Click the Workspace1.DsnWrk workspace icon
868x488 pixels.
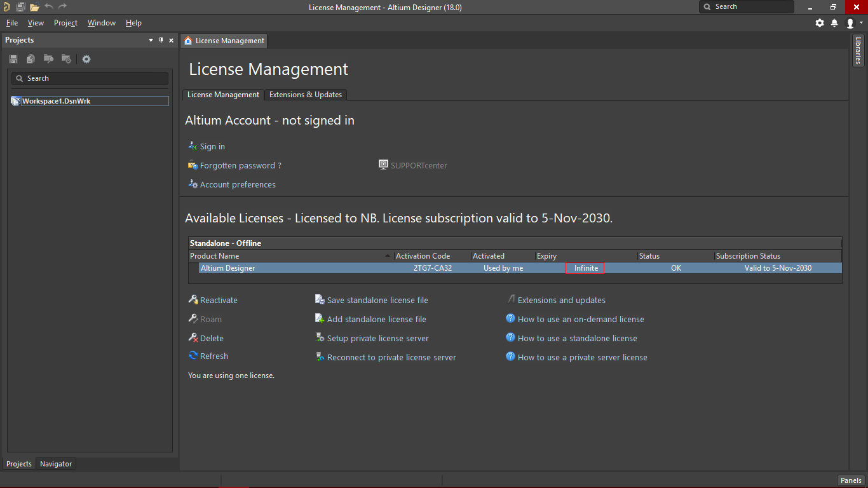pyautogui.click(x=16, y=101)
